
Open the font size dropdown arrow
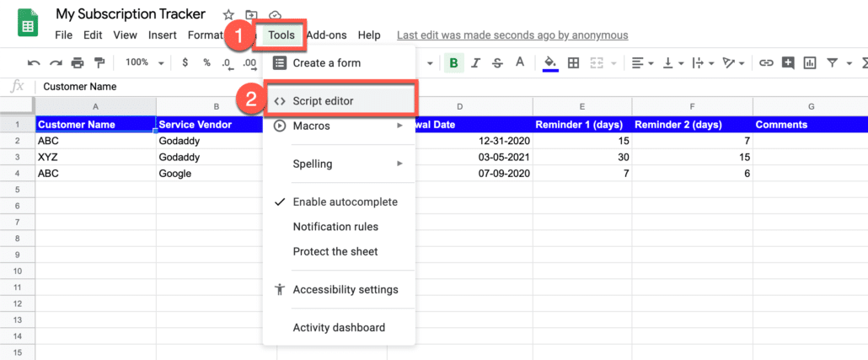coord(429,64)
